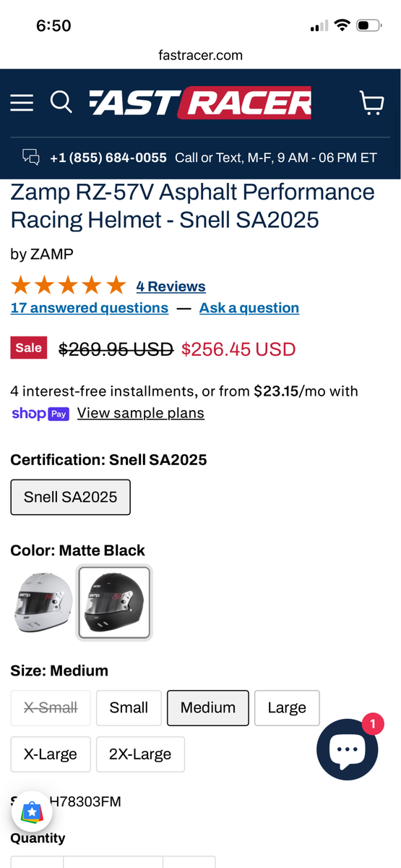Open the hamburger navigation menu
The image size is (401, 868).
pyautogui.click(x=22, y=103)
